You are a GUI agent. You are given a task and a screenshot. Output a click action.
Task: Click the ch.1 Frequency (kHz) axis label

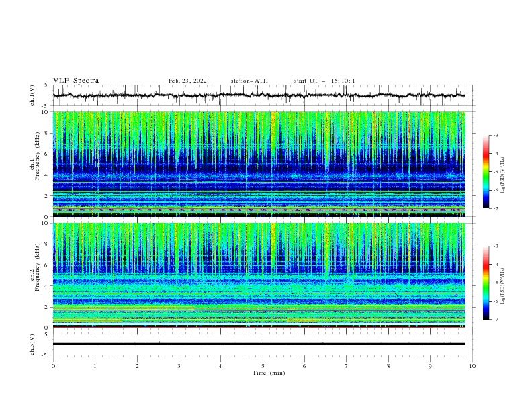[x=35, y=156]
